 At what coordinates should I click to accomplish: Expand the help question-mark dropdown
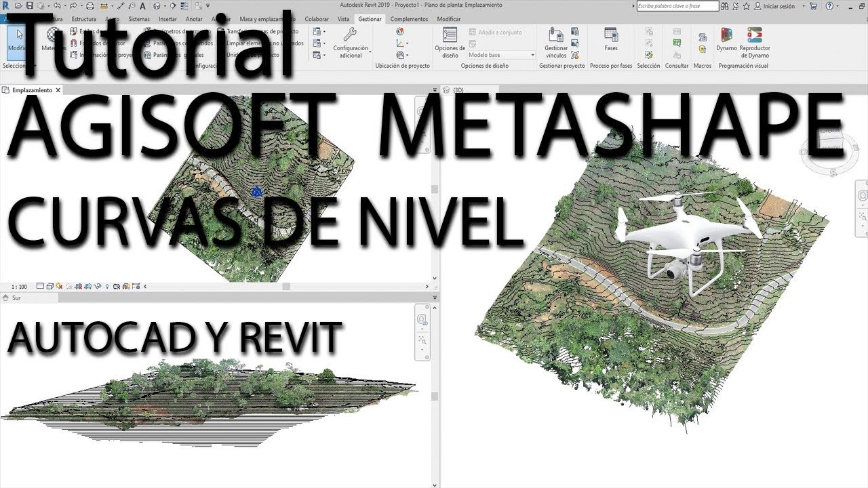(836, 5)
